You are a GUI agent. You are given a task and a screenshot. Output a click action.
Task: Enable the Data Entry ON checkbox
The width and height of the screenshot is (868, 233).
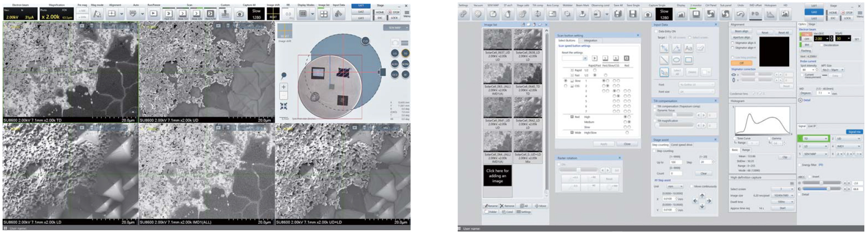[656, 32]
